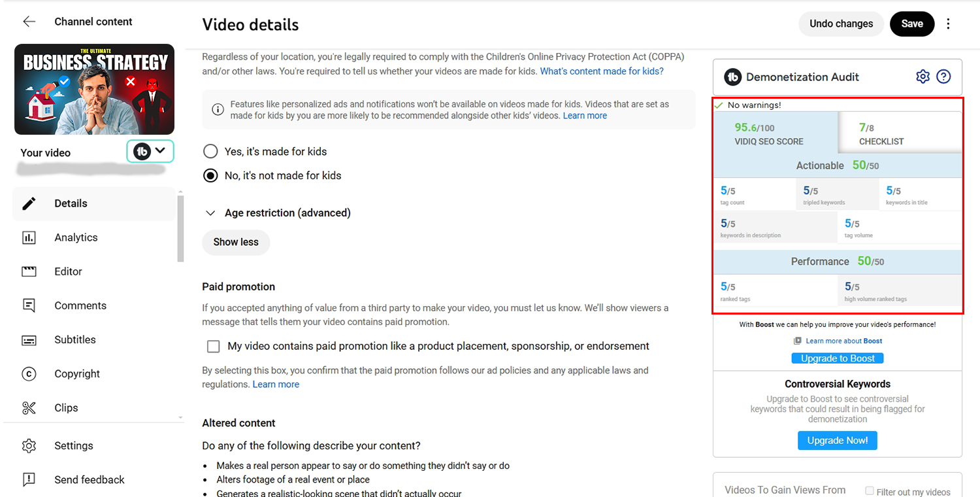The height and width of the screenshot is (497, 980).
Task: Open the TubeBuddy dropdown beside Your video
Action: click(x=150, y=151)
